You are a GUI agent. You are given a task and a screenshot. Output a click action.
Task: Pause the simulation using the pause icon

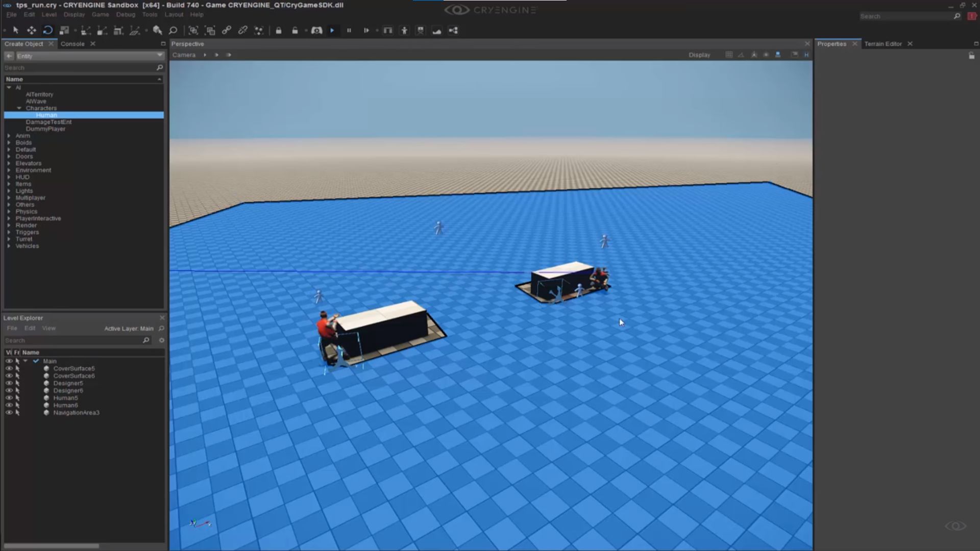pyautogui.click(x=349, y=31)
